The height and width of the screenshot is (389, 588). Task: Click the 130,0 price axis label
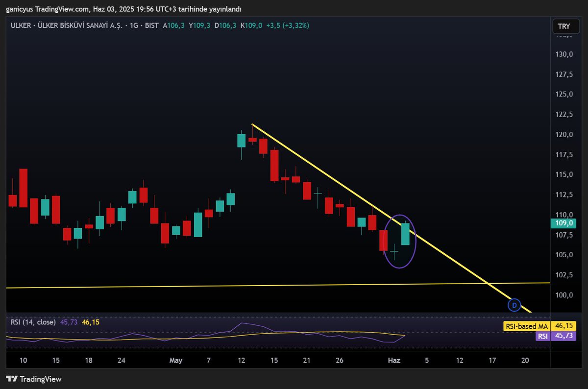click(564, 54)
